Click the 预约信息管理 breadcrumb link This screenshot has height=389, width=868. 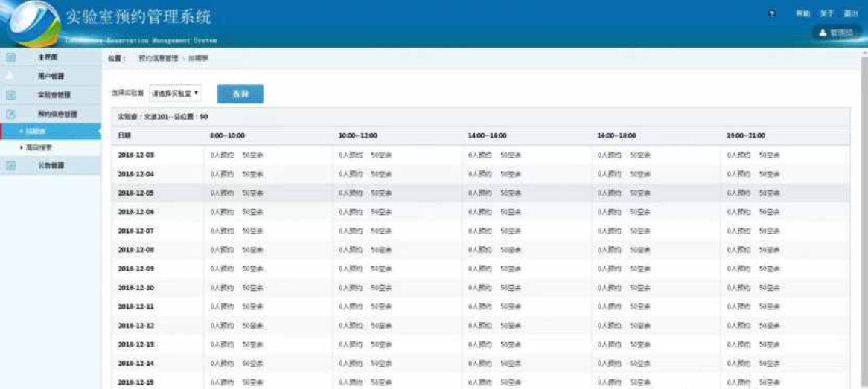tap(159, 58)
